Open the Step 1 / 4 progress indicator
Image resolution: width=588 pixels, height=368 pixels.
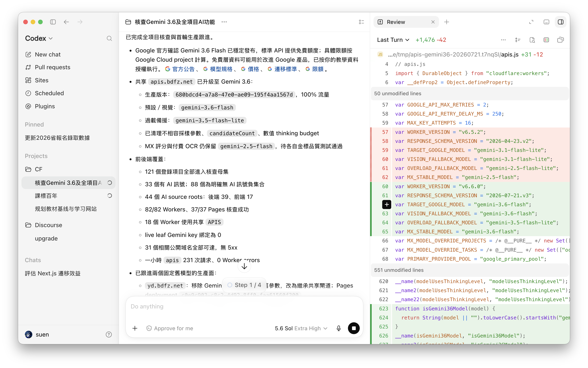[245, 285]
